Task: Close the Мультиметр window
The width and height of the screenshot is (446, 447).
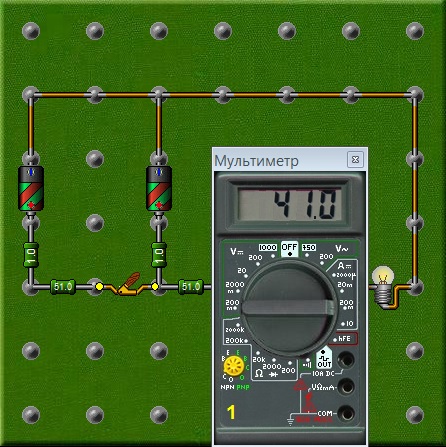Action: pos(355,159)
